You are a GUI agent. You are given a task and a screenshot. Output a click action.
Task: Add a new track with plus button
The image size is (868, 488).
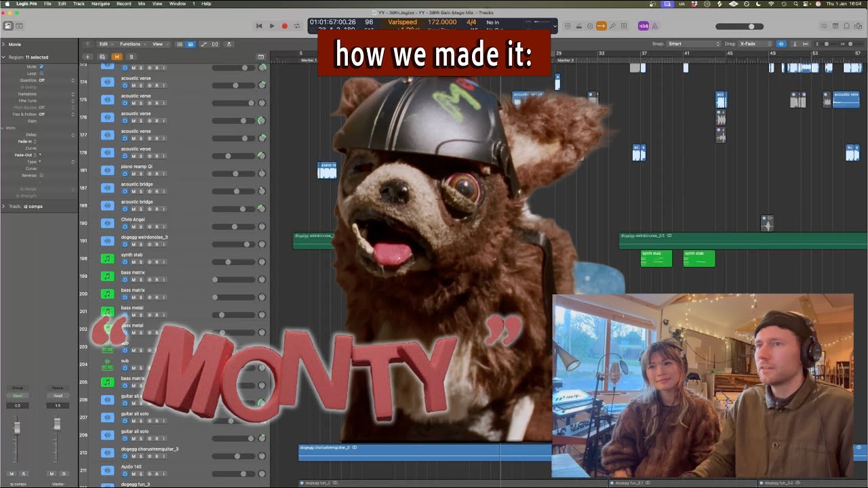point(87,57)
